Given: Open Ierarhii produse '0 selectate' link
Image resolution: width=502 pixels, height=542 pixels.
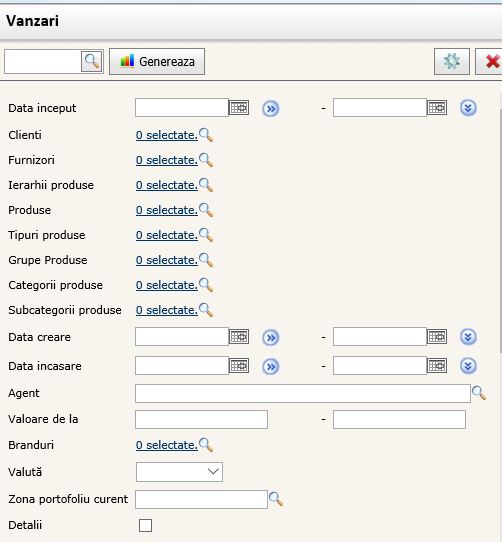Looking at the screenshot, I should click(x=167, y=185).
